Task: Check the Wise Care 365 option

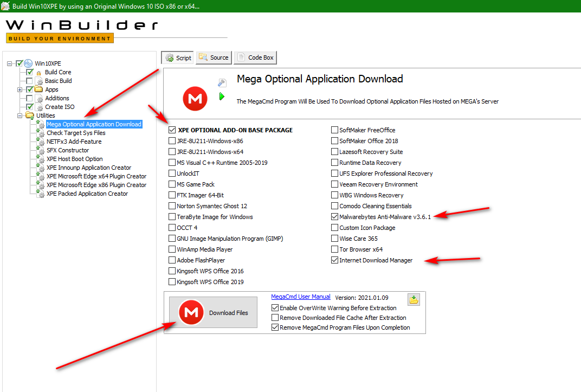Action: tap(334, 239)
